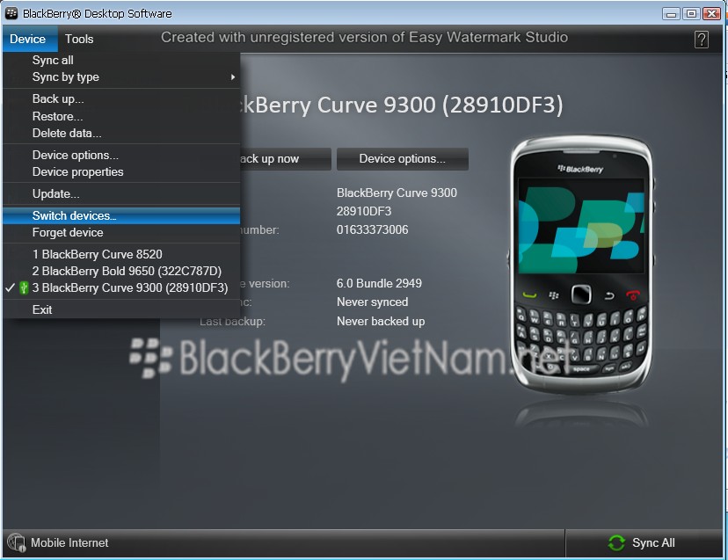Switch to 1 BlackBerry Curve 8520
The width and height of the screenshot is (728, 560).
tap(121, 254)
